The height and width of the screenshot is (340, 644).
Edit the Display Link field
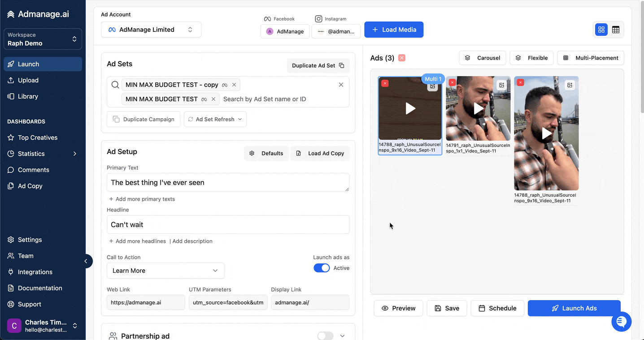click(310, 302)
